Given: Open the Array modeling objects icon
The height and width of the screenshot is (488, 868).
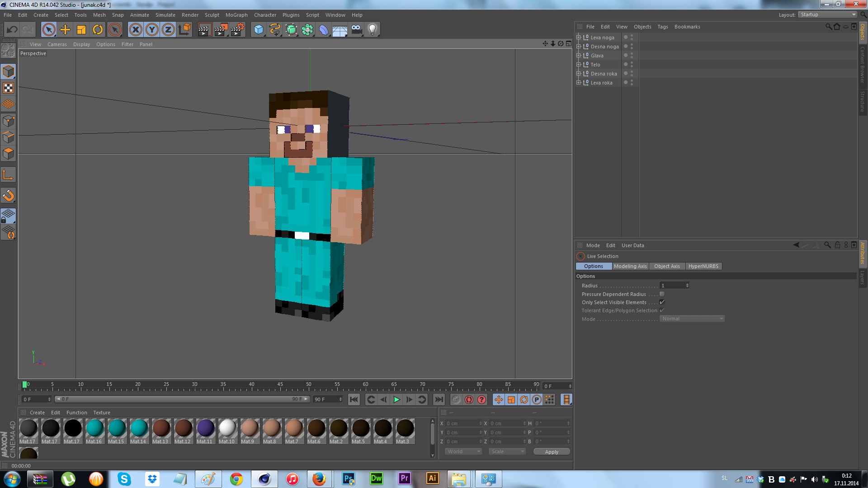Looking at the screenshot, I should tap(308, 30).
